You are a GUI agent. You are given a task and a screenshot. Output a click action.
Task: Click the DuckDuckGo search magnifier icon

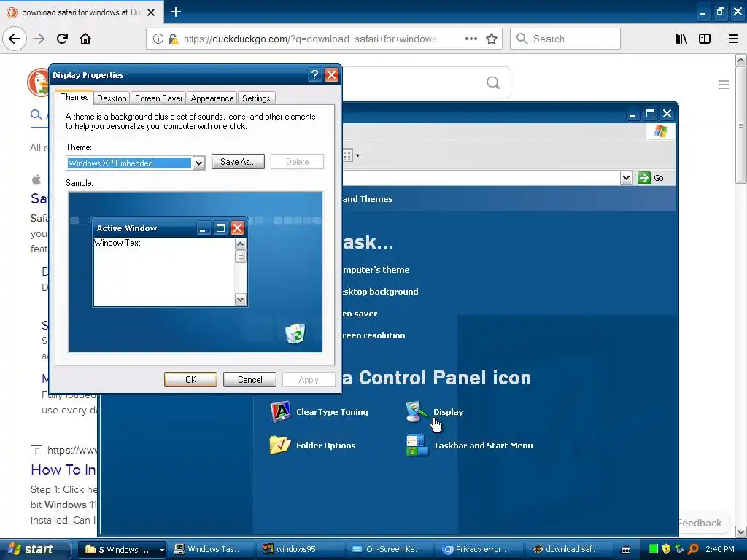[x=493, y=83]
